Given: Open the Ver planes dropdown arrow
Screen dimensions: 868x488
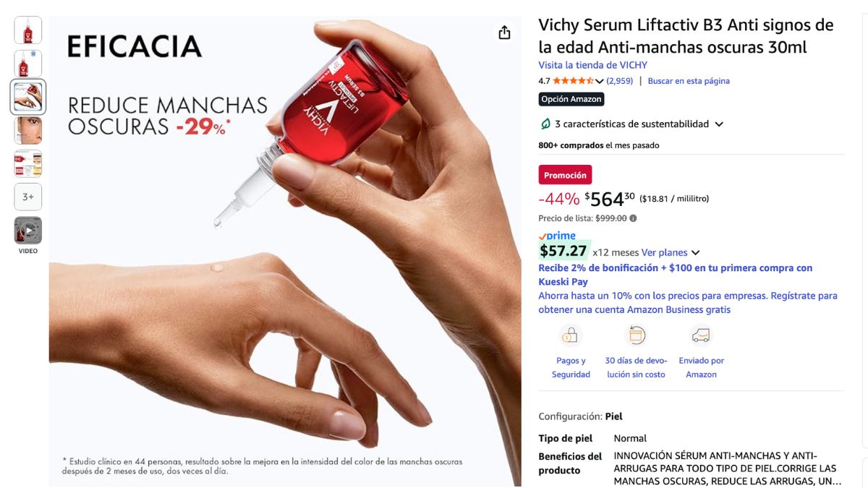Looking at the screenshot, I should click(695, 253).
